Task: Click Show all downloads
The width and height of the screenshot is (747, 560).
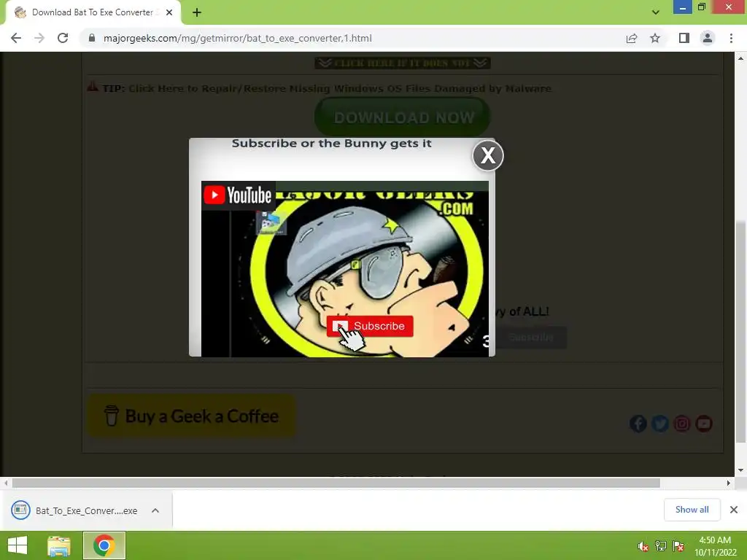Action: (x=692, y=510)
